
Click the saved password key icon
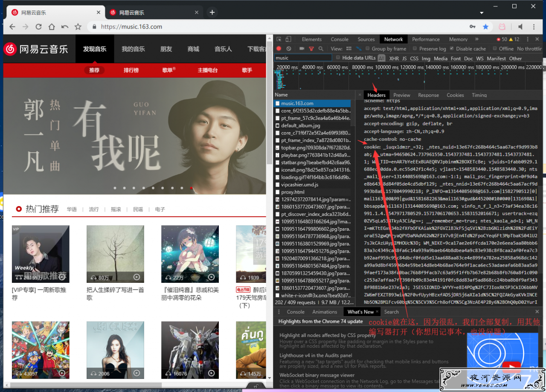472,26
